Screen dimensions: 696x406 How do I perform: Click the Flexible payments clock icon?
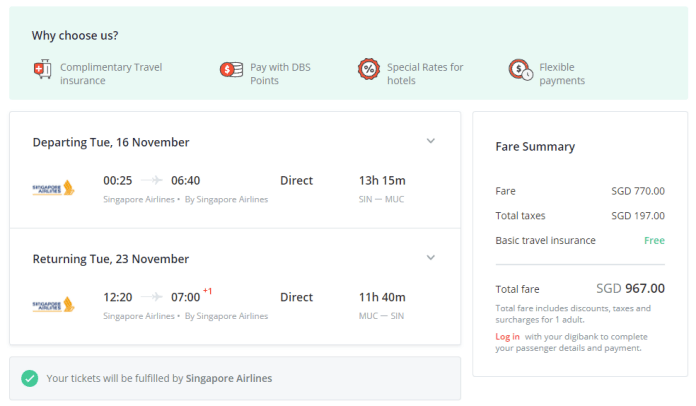[520, 70]
